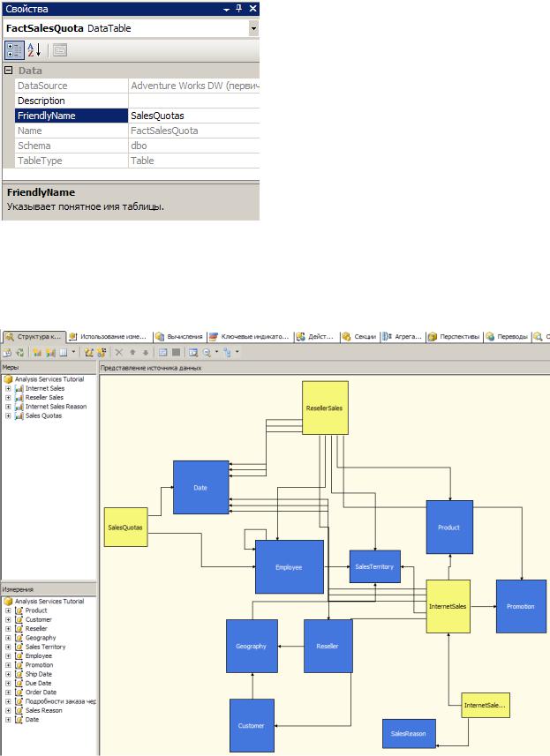The height and width of the screenshot is (756, 550).
Task: Select the SalesTerritory table in diagram
Action: pos(374,566)
